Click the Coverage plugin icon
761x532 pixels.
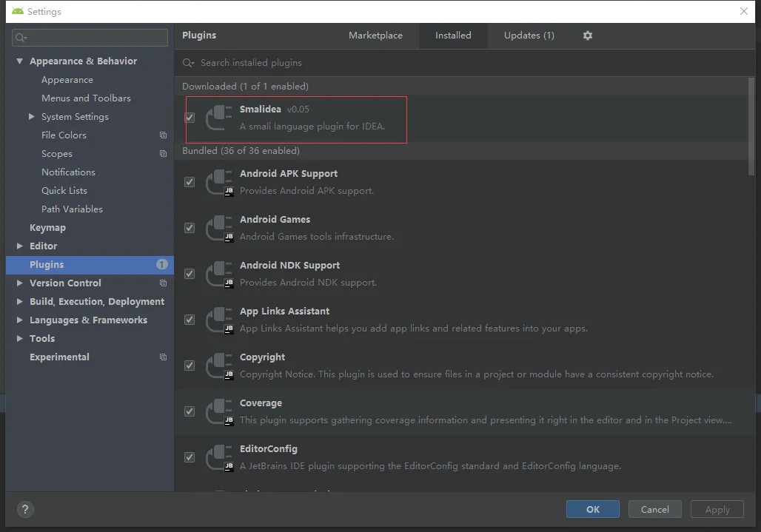(219, 411)
